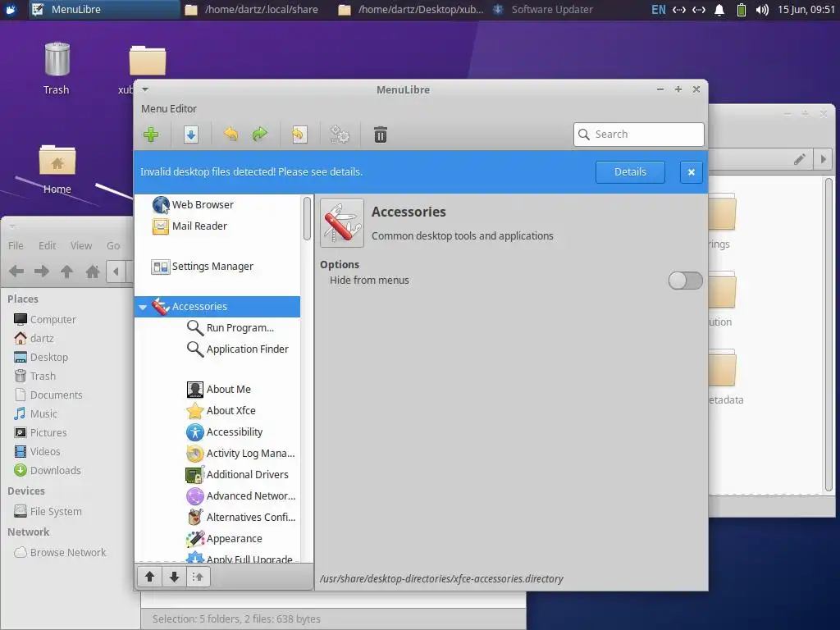Select the Additional Drivers entry

[217, 475]
